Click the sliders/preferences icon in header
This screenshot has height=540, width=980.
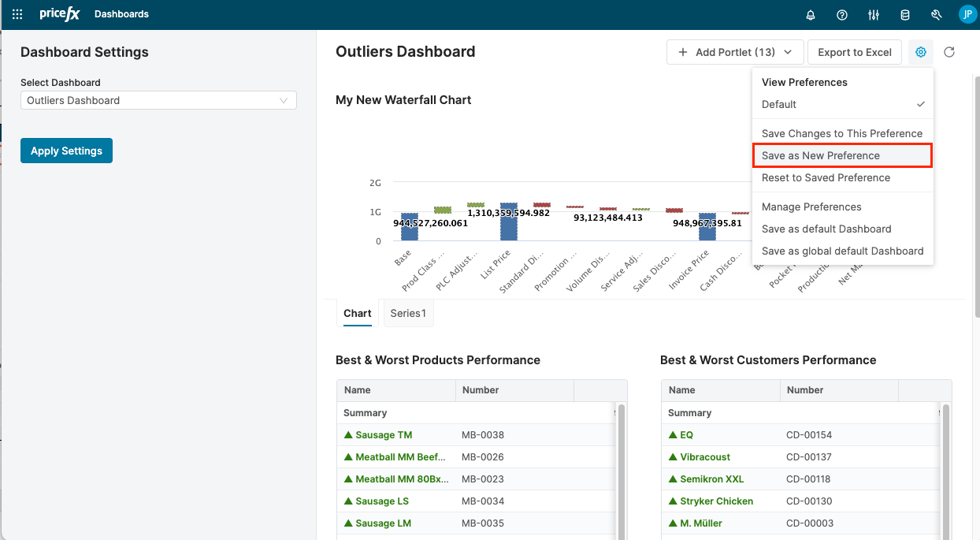(x=873, y=14)
